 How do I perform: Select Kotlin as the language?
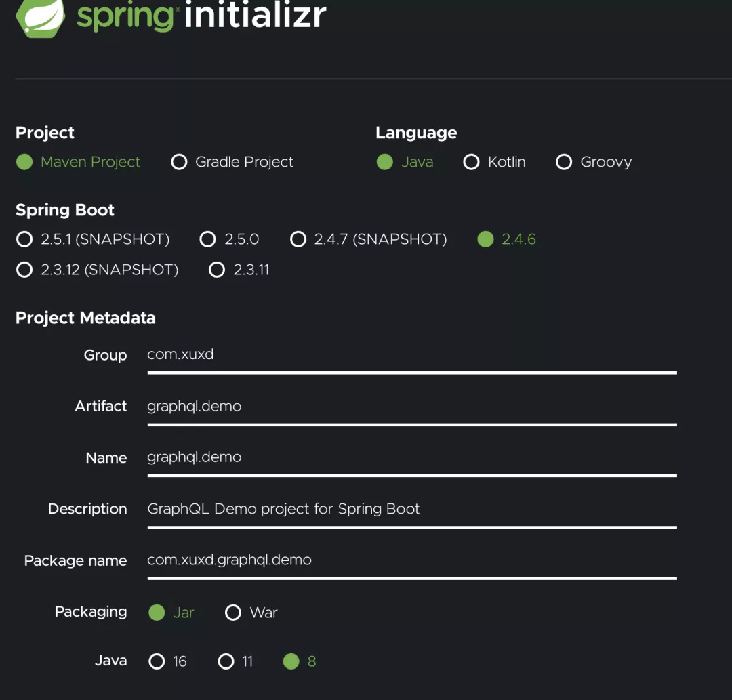click(471, 162)
